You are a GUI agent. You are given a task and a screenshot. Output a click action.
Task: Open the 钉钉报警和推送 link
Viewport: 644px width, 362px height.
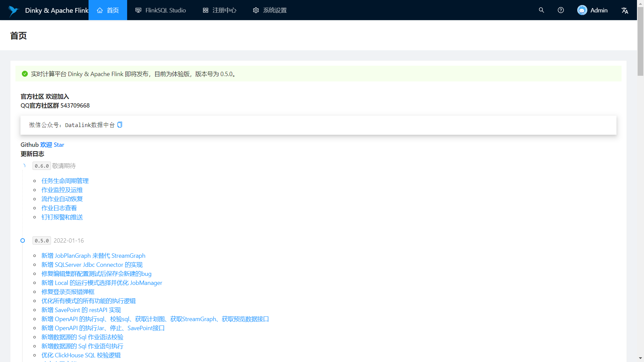point(62,217)
